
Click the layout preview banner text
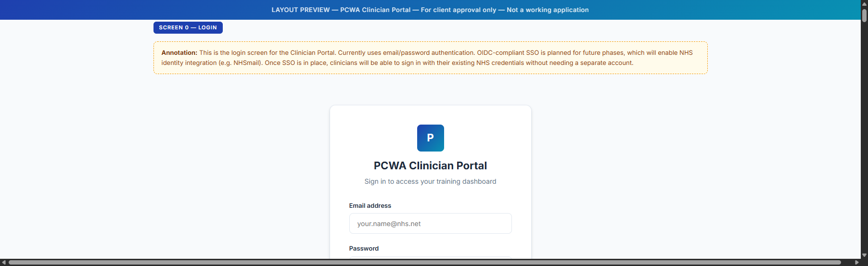[430, 10]
